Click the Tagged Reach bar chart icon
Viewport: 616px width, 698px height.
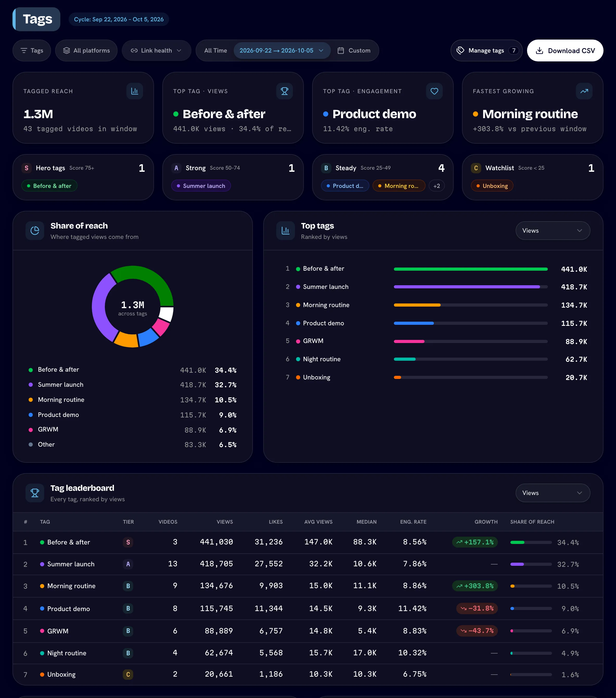(134, 91)
